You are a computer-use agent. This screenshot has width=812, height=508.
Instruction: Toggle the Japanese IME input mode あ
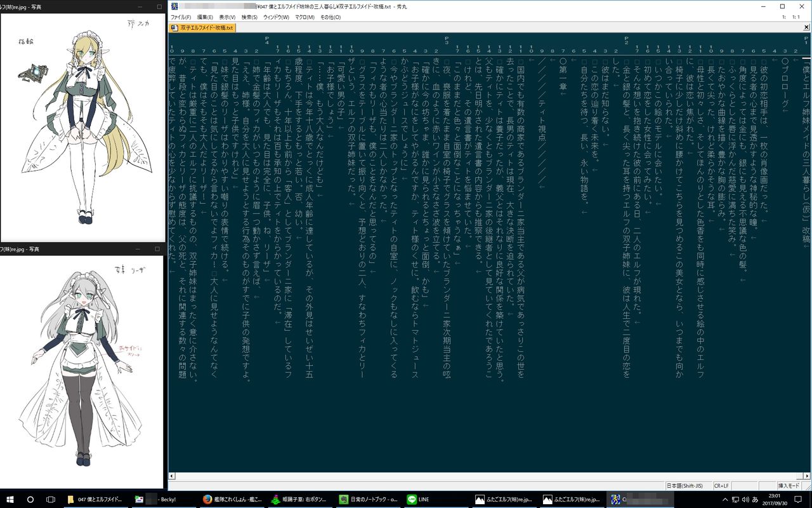755,500
